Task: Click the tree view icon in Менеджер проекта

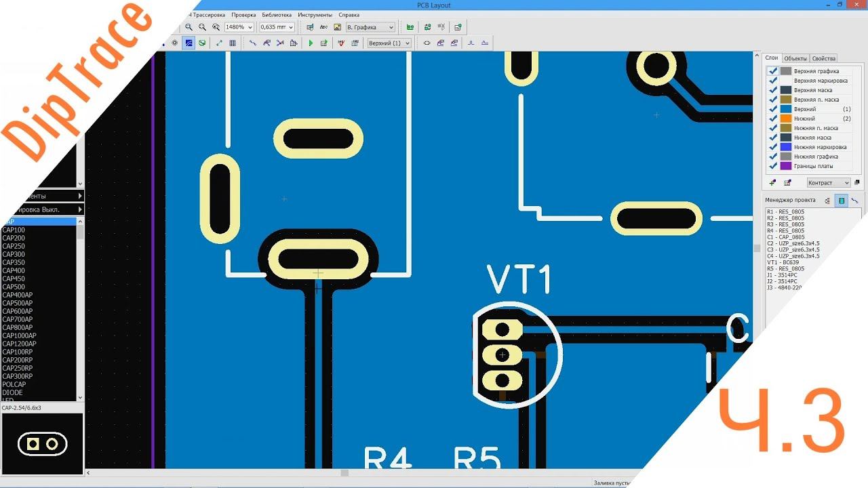Action: click(827, 201)
